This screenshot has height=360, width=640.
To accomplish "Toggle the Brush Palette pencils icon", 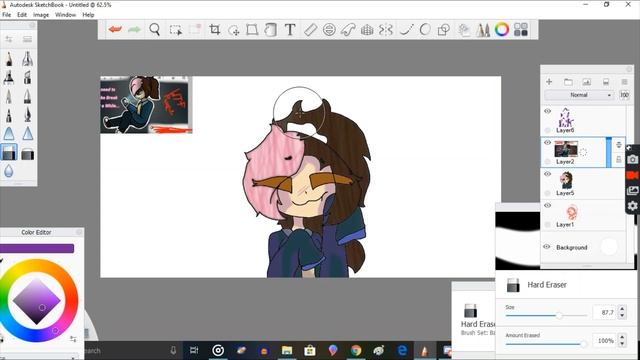I will [483, 30].
